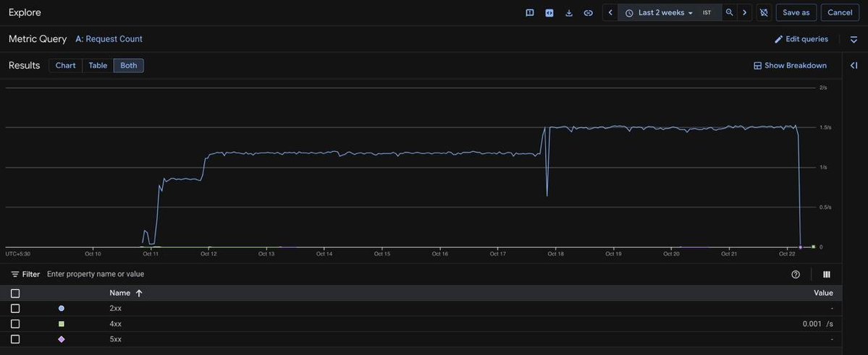The width and height of the screenshot is (868, 355).
Task: Copy link via the chain link icon
Action: (x=589, y=13)
